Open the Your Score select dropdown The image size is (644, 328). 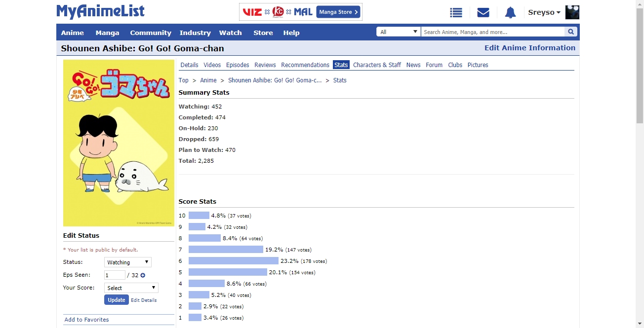(131, 288)
